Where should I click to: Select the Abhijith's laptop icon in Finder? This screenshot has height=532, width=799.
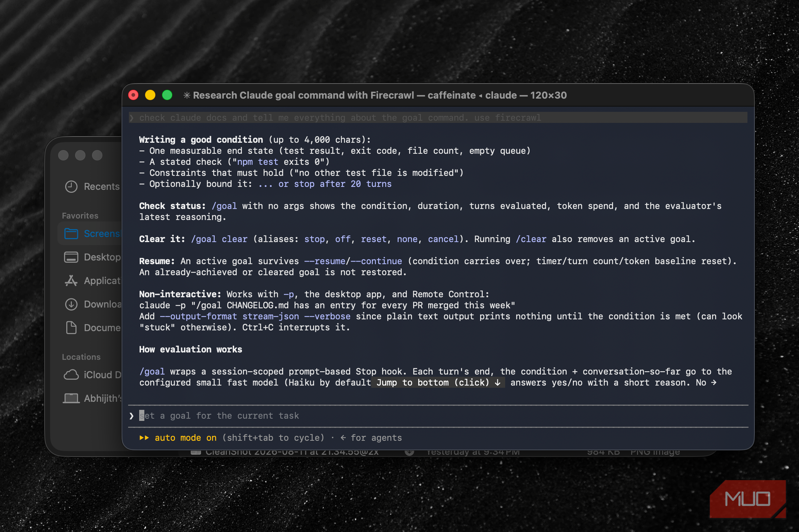[x=71, y=398]
